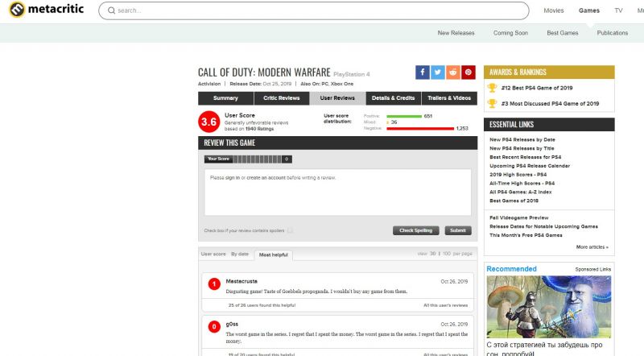The image size is (644, 356).
Task: Open Release Dates for Notable Upcoming Games
Action: [x=543, y=226]
